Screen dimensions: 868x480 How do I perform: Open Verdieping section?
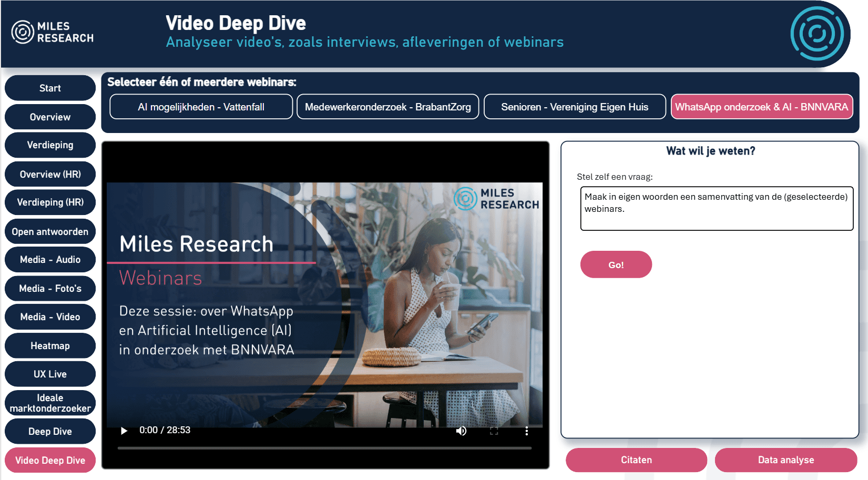[x=50, y=145]
